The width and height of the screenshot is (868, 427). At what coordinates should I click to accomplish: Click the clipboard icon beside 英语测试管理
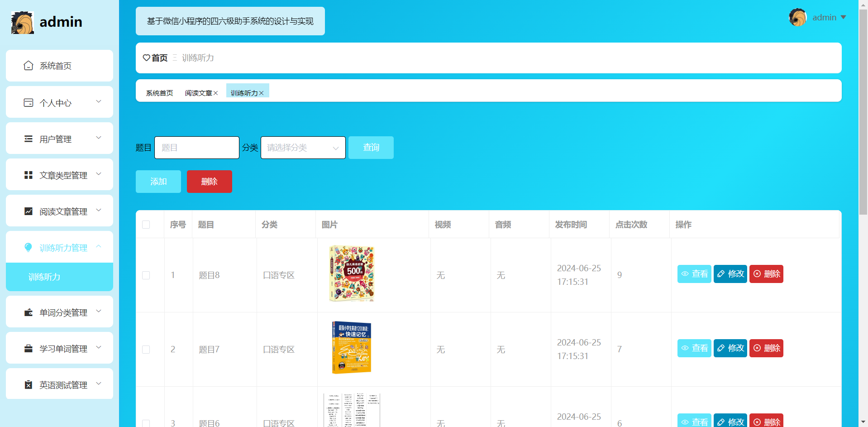(29, 385)
